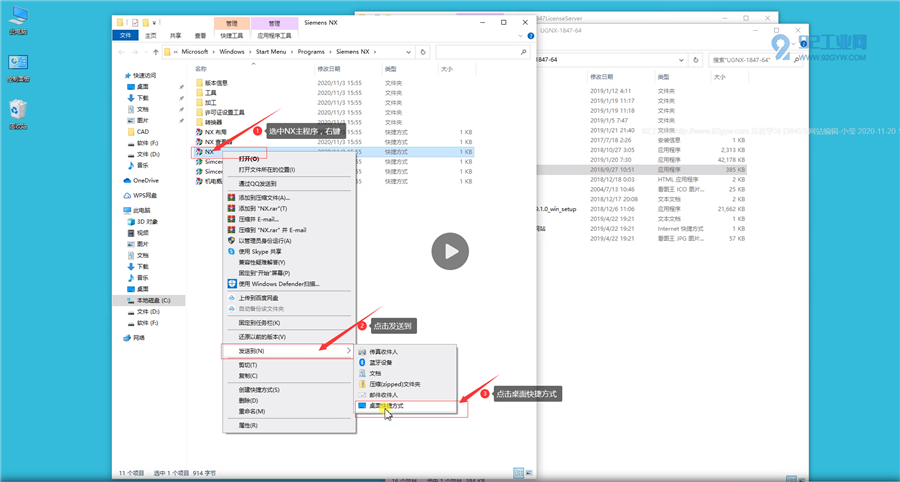Select the 许可证设置工具 folder
The width and height of the screenshot is (900, 482).
(224, 112)
